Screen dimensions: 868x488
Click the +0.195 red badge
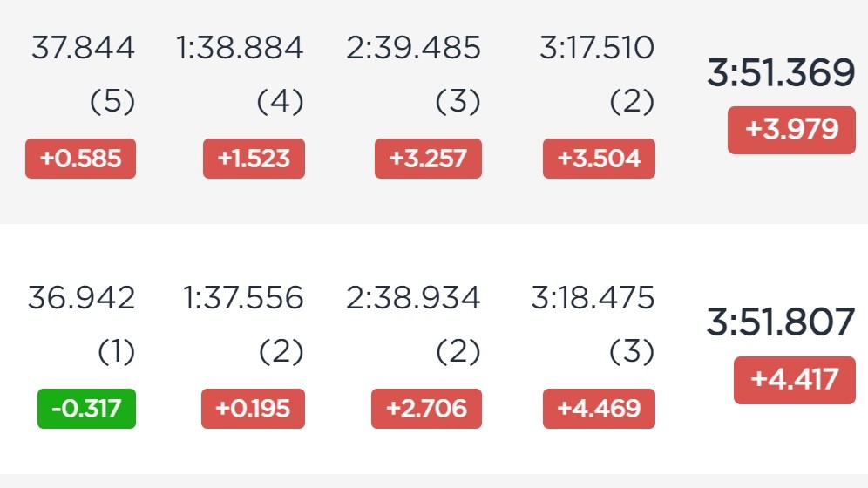point(253,409)
